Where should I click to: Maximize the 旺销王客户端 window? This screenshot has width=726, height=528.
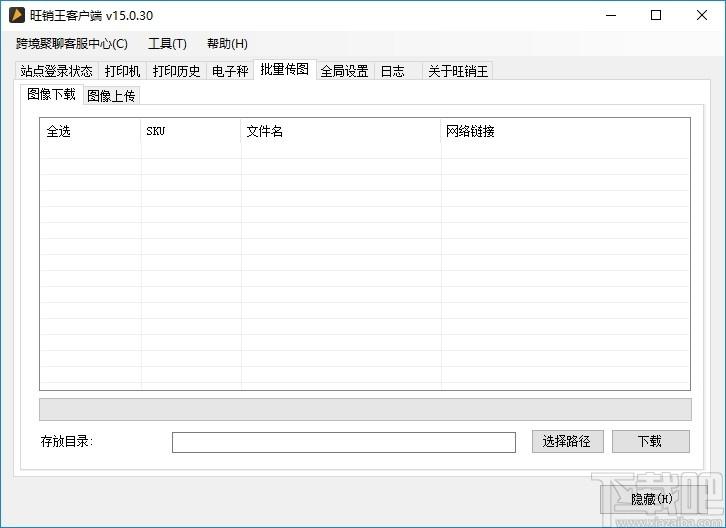pyautogui.click(x=656, y=15)
